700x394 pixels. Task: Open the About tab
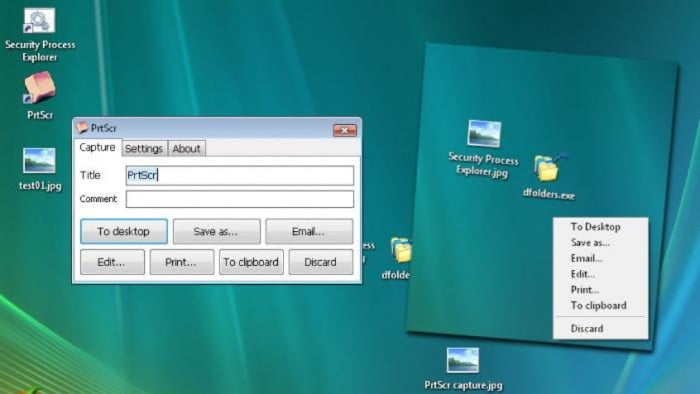pos(186,149)
